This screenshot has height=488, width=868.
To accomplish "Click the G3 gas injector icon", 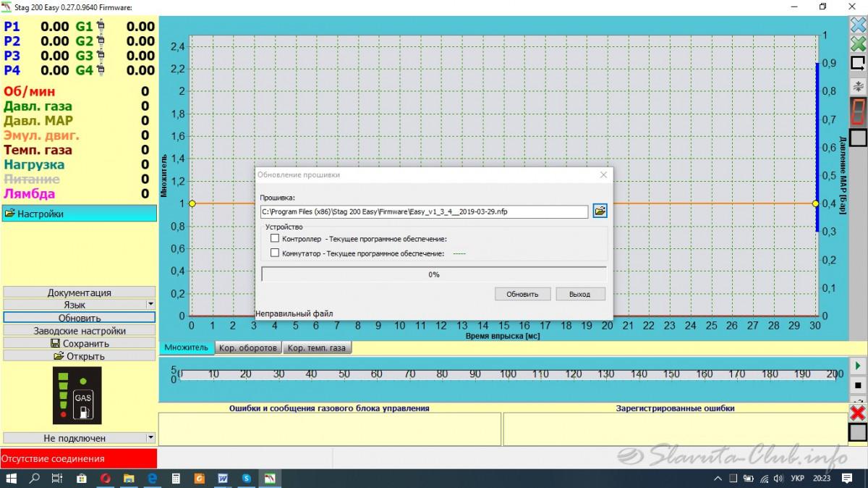I will [101, 56].
